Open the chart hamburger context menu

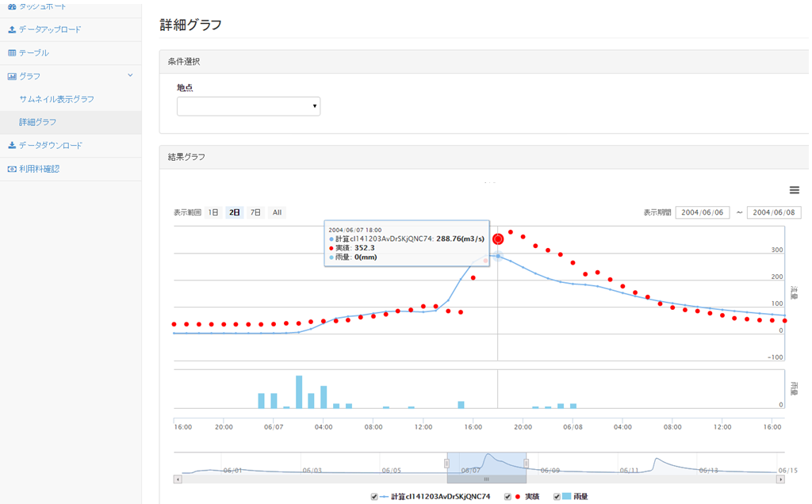[x=794, y=190]
